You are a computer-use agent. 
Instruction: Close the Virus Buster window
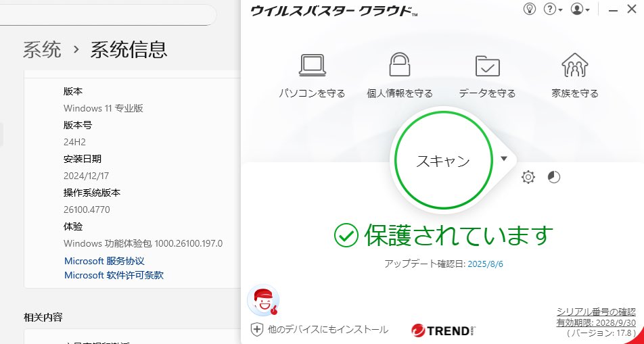click(632, 9)
